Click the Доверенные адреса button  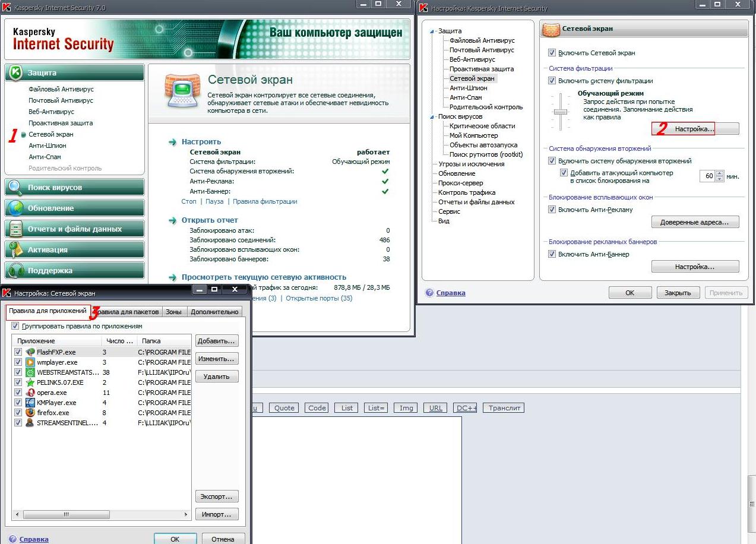click(x=695, y=222)
